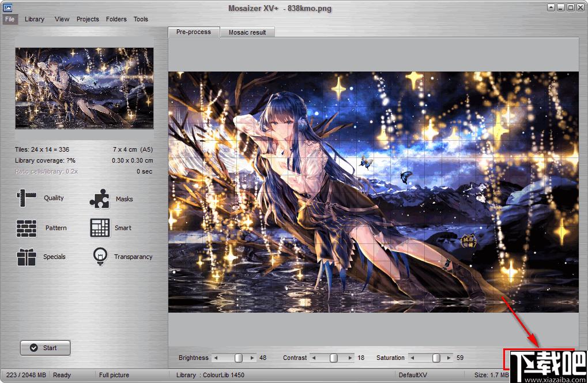Open the Masks puzzle piece icon
This screenshot has height=383, width=588.
click(x=99, y=198)
